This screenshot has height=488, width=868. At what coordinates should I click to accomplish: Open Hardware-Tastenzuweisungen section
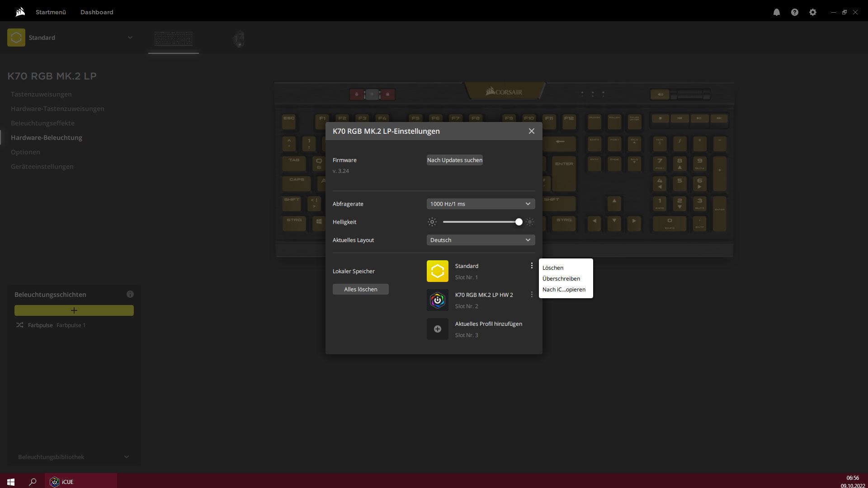pos(57,108)
